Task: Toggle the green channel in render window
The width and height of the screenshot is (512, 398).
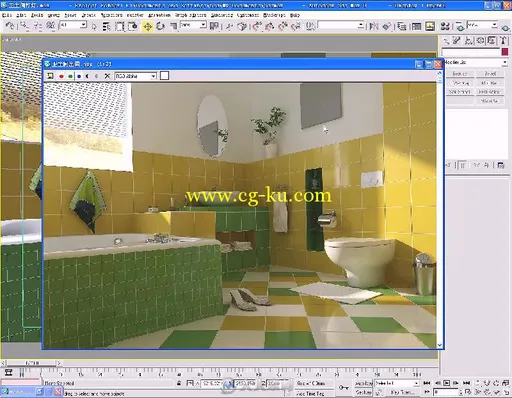Action: click(70, 76)
